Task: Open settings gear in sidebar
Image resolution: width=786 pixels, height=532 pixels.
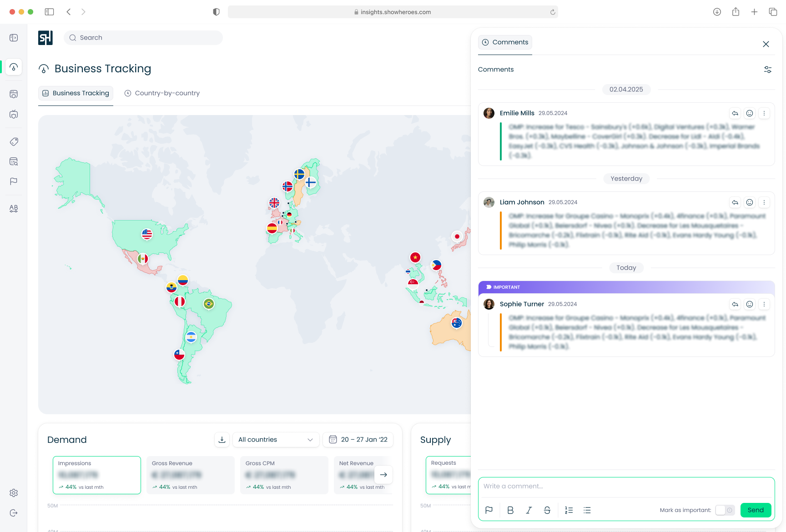Action: point(14,493)
